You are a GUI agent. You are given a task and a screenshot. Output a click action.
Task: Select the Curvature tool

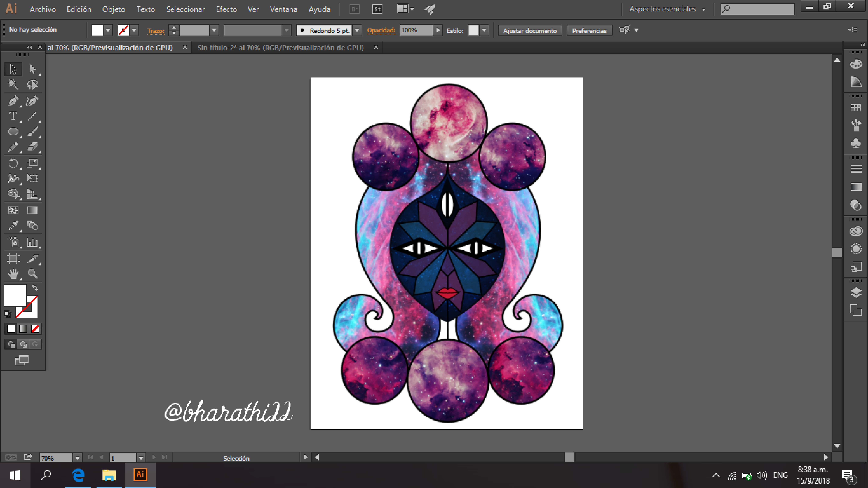(x=32, y=101)
